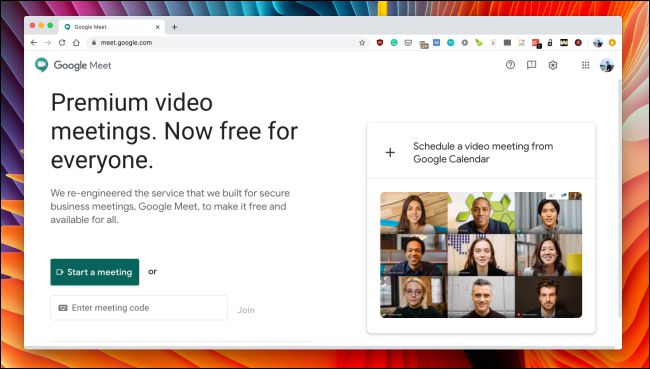
Task: Click the greyed-out Join button
Action: (x=246, y=310)
